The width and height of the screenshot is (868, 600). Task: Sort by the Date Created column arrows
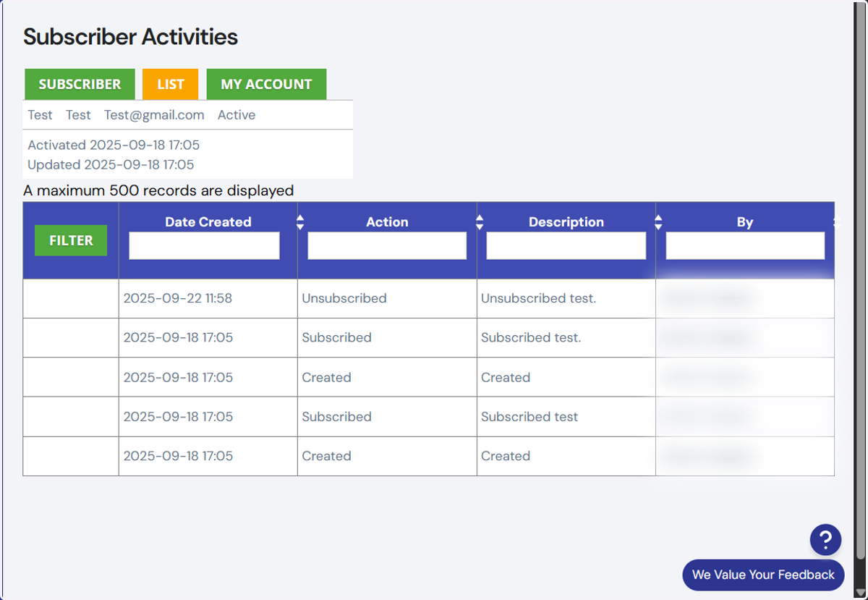[x=300, y=222]
